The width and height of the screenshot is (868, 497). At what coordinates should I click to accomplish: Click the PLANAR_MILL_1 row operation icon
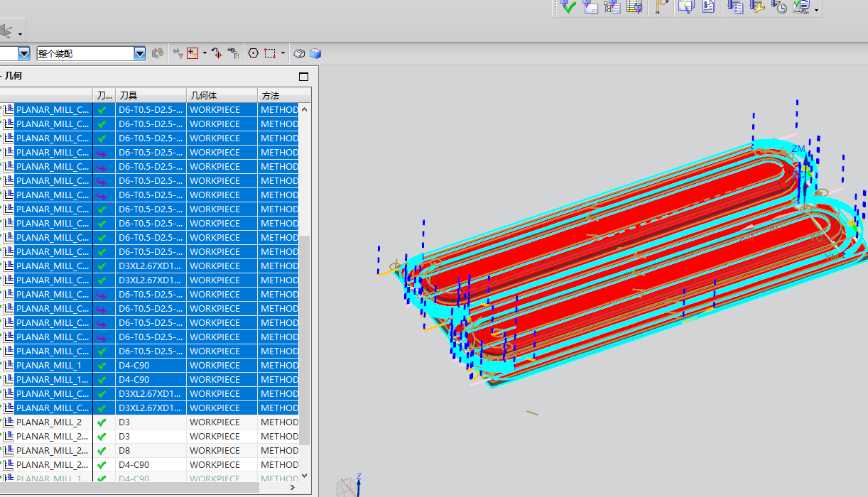(x=9, y=365)
